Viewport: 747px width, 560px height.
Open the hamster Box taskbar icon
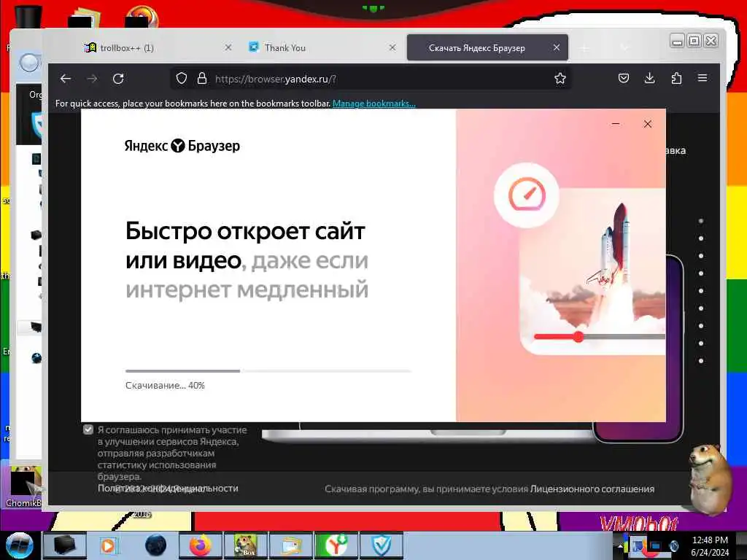[245, 545]
